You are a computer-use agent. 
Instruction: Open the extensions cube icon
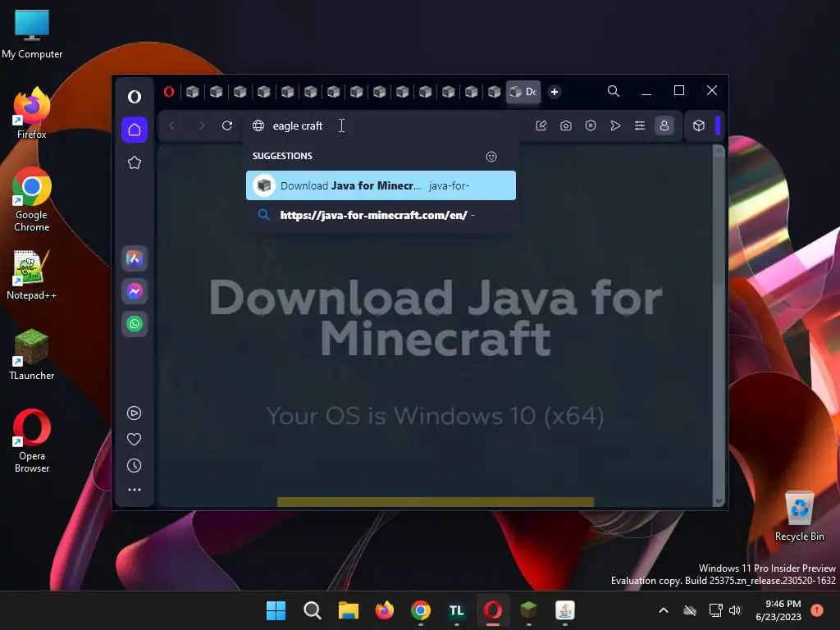699,126
